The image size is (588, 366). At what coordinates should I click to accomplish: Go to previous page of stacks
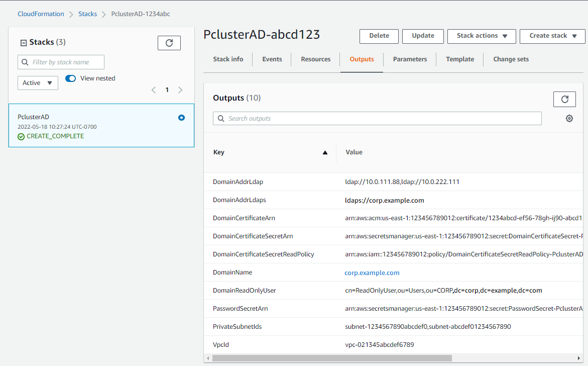(x=154, y=90)
